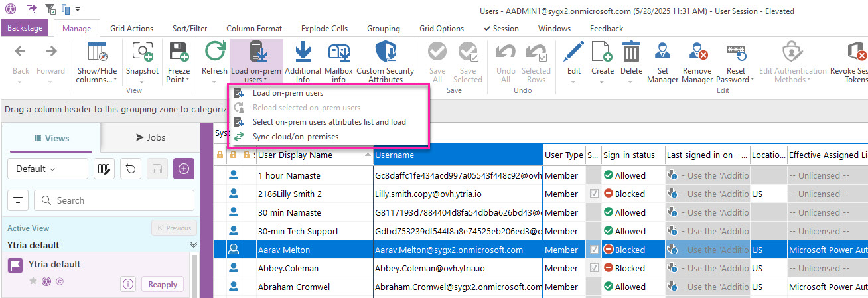Image resolution: width=868 pixels, height=298 pixels.
Task: Toggle the checkbox in Aarav Melton's row
Action: coord(593,250)
